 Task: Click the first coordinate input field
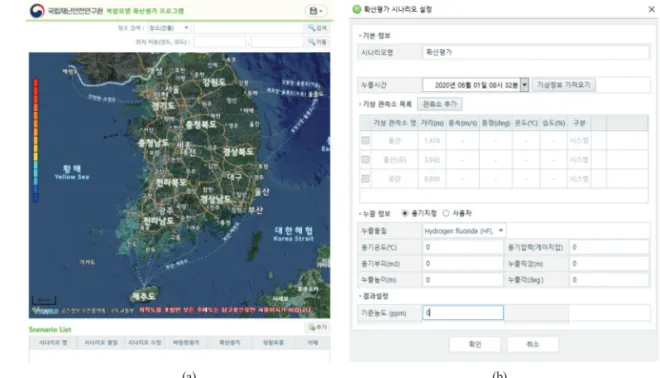coord(220,42)
